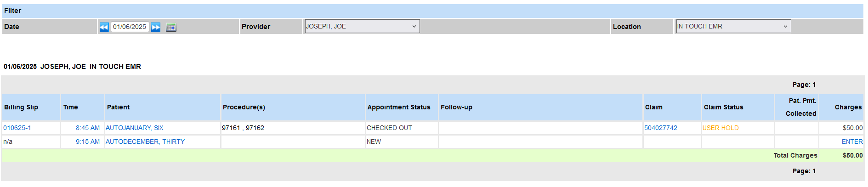The width and height of the screenshot is (868, 187).
Task: Open patient AUTODECEMBER, THIRTY
Action: 145,142
